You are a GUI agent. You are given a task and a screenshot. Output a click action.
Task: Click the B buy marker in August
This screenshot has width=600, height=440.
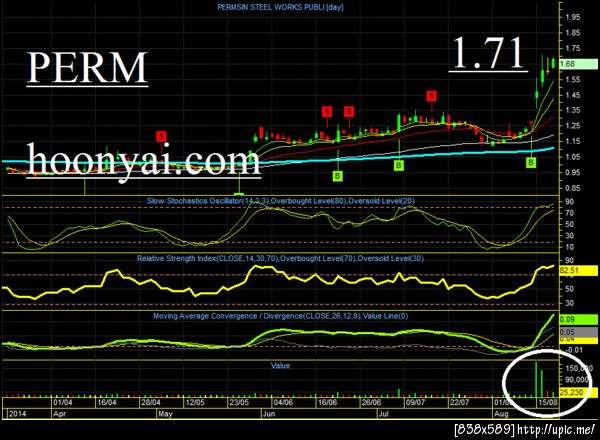531,163
